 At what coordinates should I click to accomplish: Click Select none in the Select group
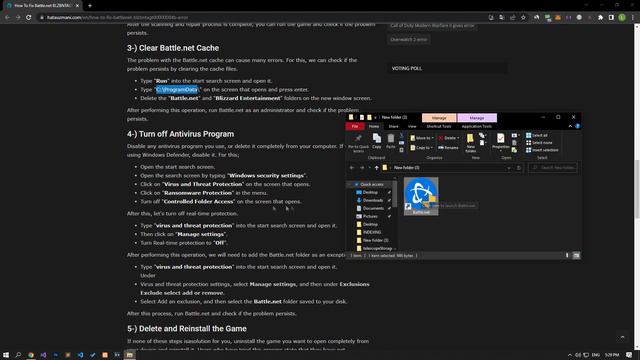539,142
